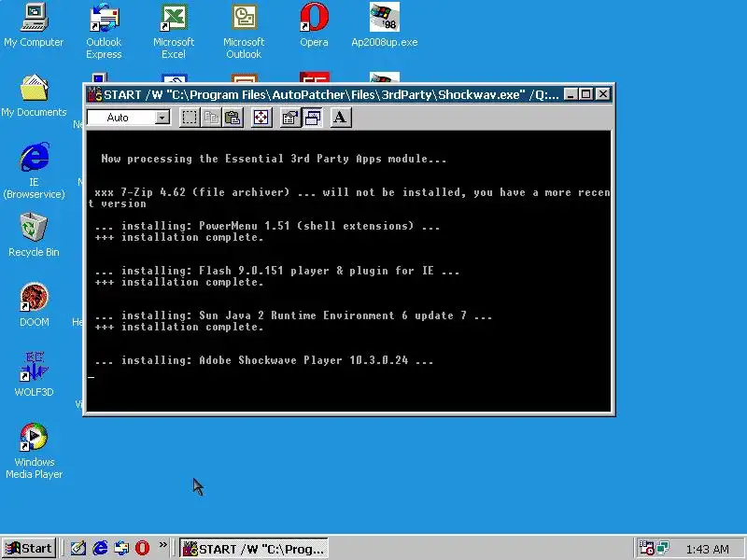Minimize the START /W DOS window

(571, 94)
